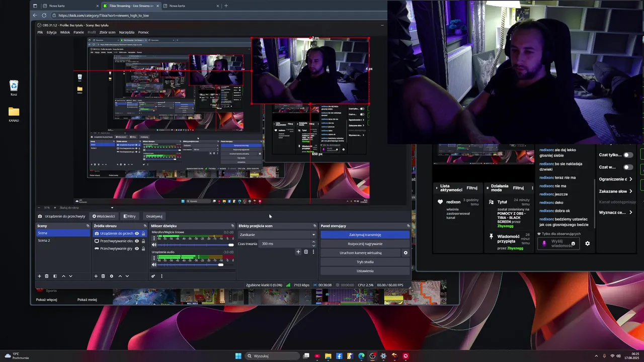Open emoji picker in Kick chat input
644x362 pixels.
click(x=573, y=243)
